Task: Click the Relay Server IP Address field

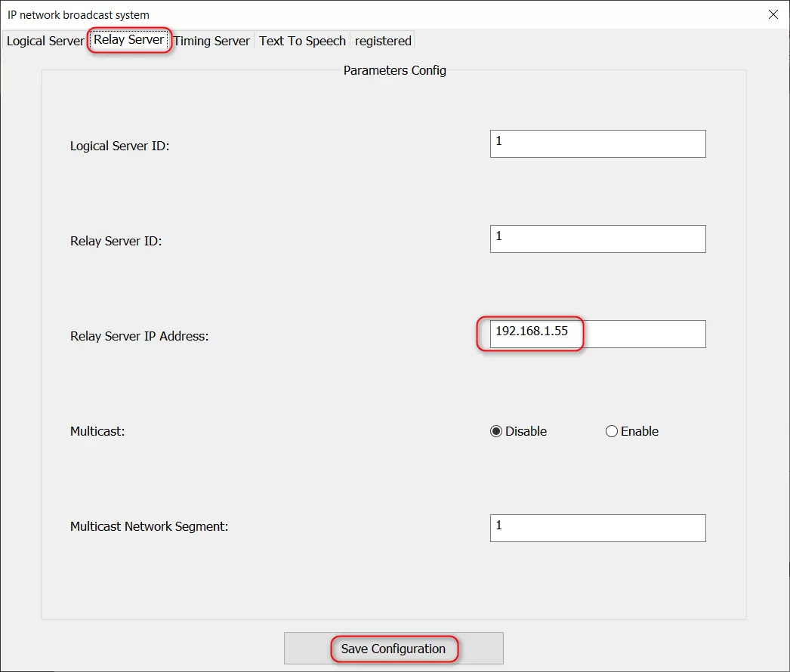Action: pyautogui.click(x=597, y=334)
